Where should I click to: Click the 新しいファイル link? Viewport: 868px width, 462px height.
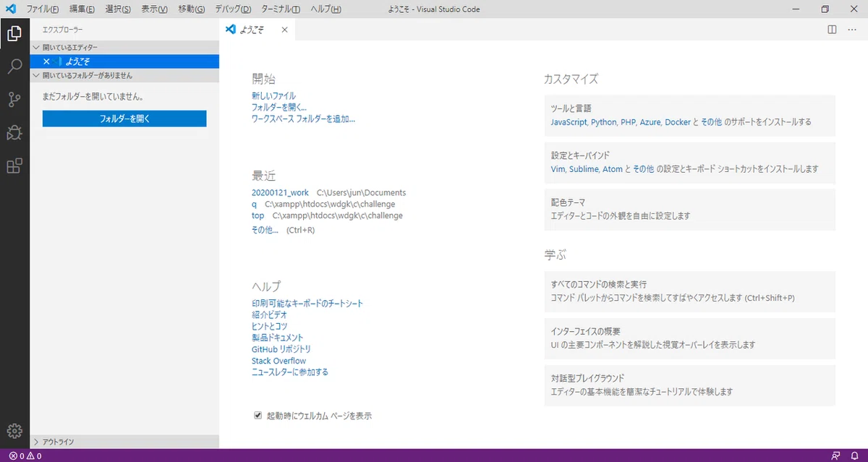point(273,95)
